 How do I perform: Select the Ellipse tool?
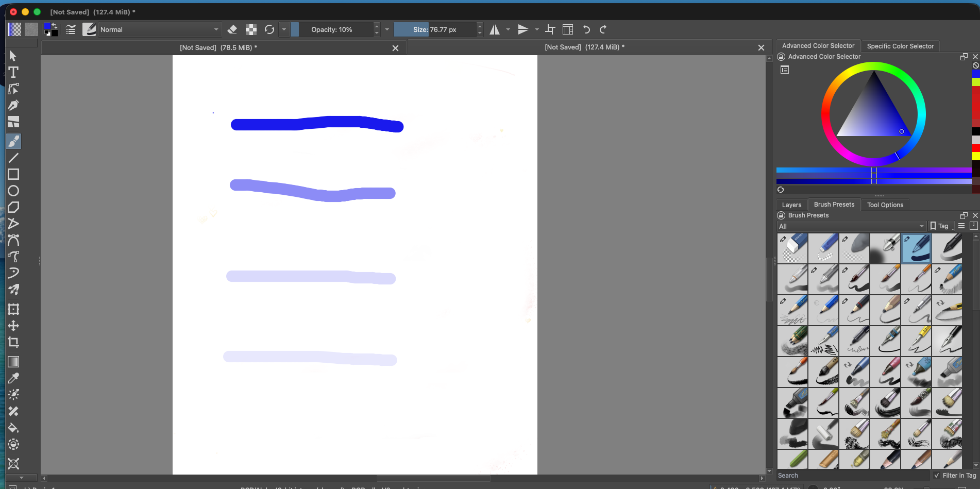point(13,191)
